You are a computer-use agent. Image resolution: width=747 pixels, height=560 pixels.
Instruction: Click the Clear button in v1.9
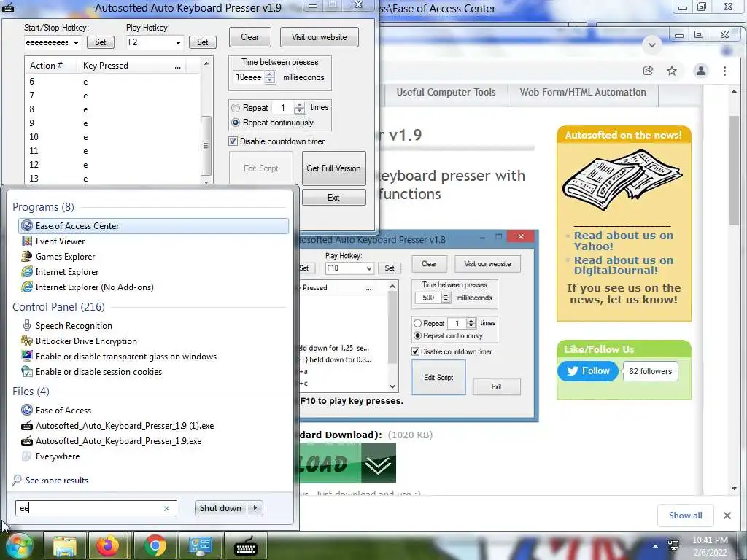(249, 37)
